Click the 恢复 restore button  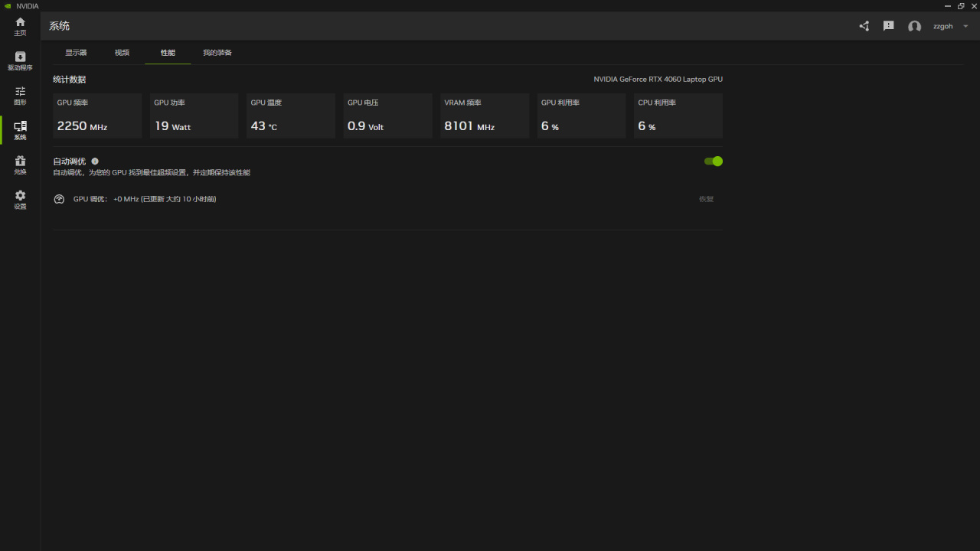coord(706,199)
